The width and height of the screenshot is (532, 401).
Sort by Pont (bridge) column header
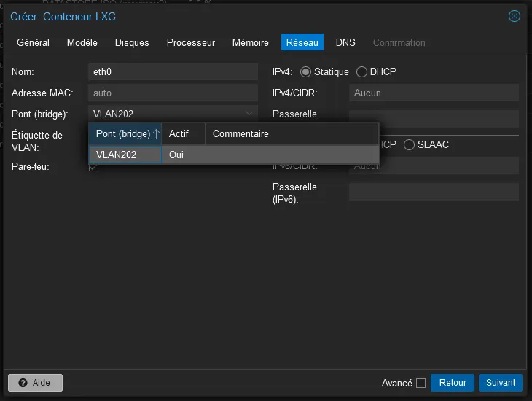[125, 134]
